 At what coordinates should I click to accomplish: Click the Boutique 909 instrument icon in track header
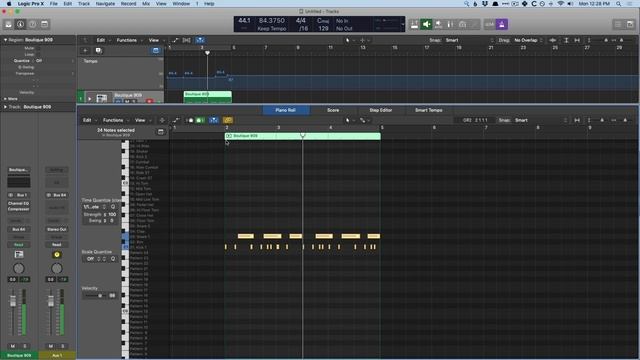coord(102,98)
